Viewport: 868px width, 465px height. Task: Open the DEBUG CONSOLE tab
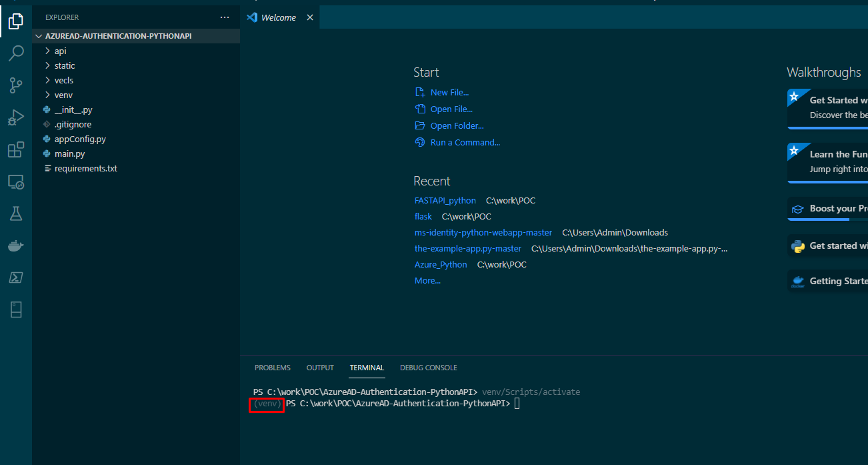(x=428, y=368)
